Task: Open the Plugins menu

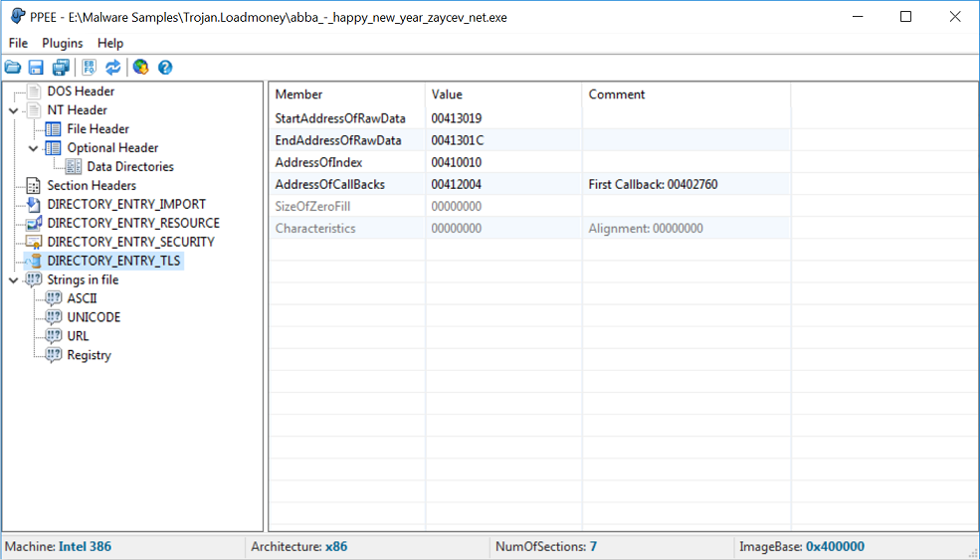Action: pyautogui.click(x=63, y=43)
